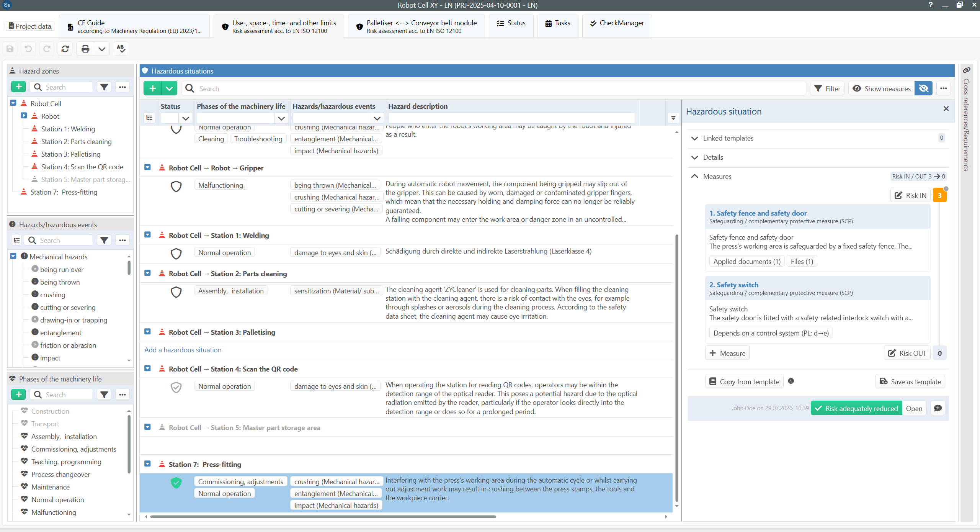Open Hazards/hazardous events filter funnel
The height and width of the screenshot is (532, 980).
coord(104,240)
